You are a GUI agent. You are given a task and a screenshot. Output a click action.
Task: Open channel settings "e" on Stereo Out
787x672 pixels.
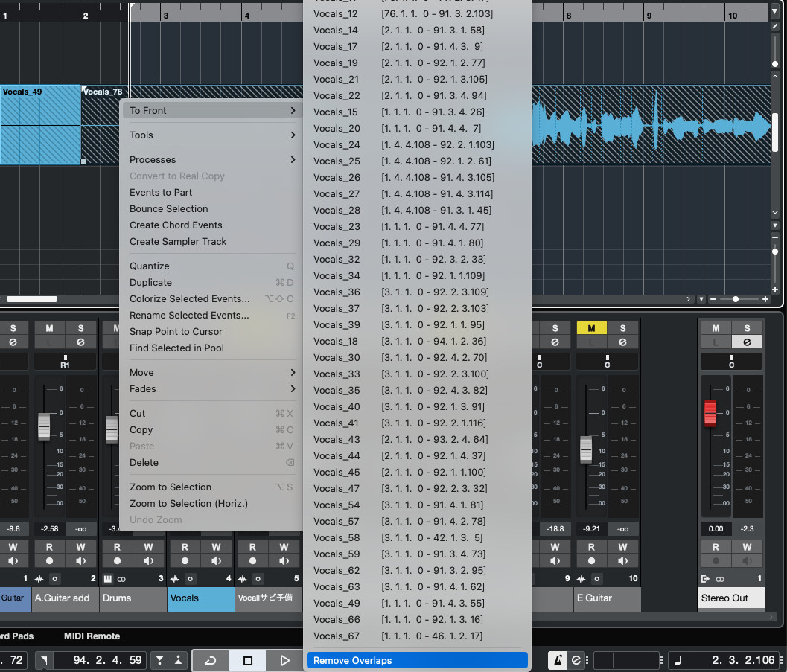coord(748,342)
